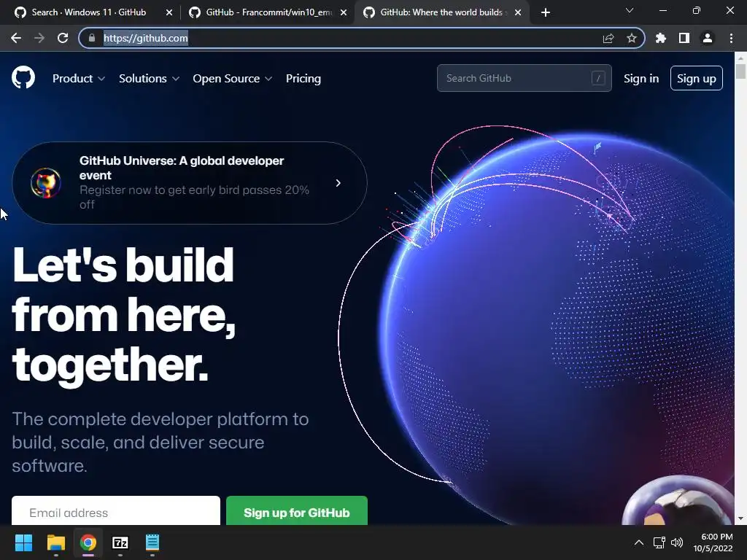Click the scrollbar down arrow
The height and width of the screenshot is (560, 747).
pyautogui.click(x=740, y=518)
